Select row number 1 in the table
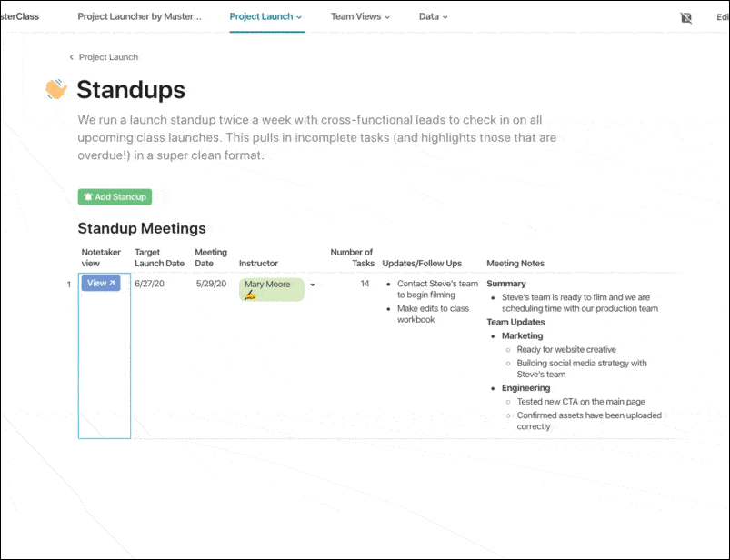Screen dimensions: 730x560 [x=68, y=285]
